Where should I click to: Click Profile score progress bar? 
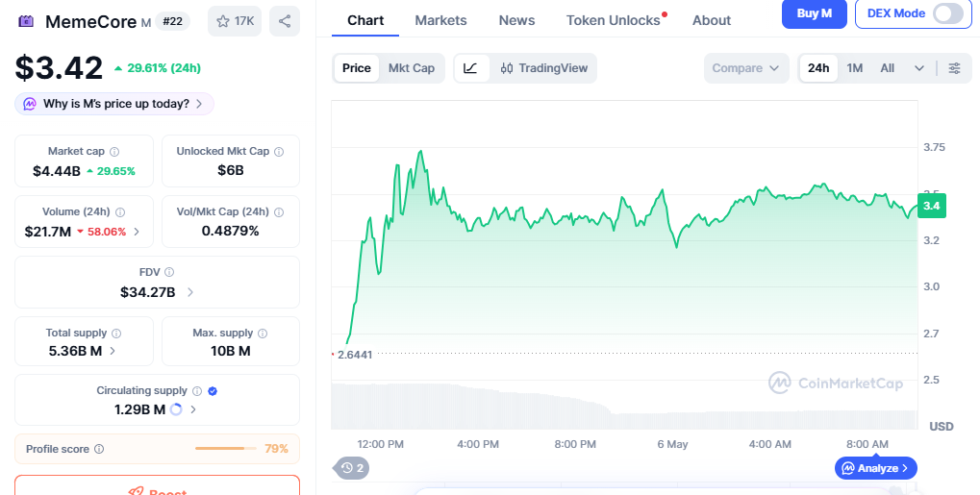click(226, 449)
